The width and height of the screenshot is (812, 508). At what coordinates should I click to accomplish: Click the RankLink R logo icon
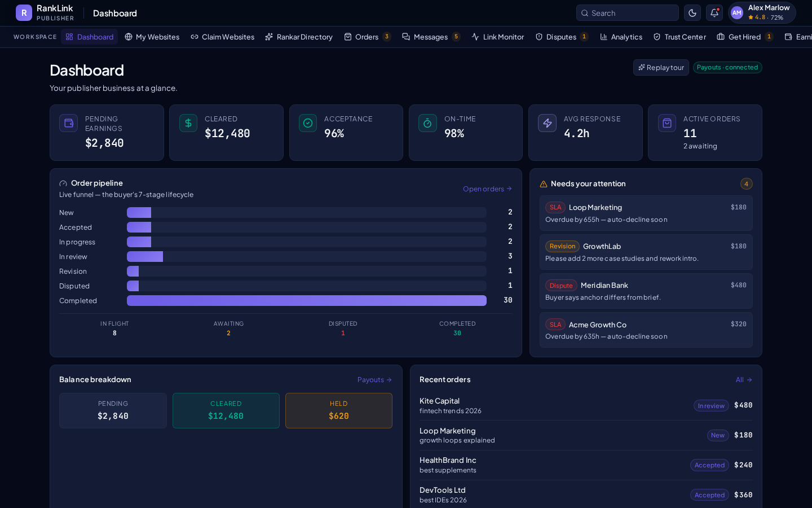pos(24,12)
